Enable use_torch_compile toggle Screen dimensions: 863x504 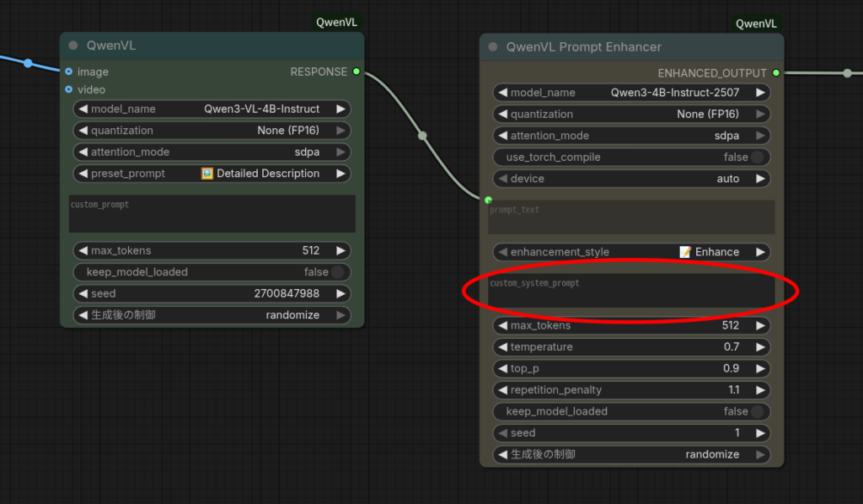pyautogui.click(x=757, y=157)
